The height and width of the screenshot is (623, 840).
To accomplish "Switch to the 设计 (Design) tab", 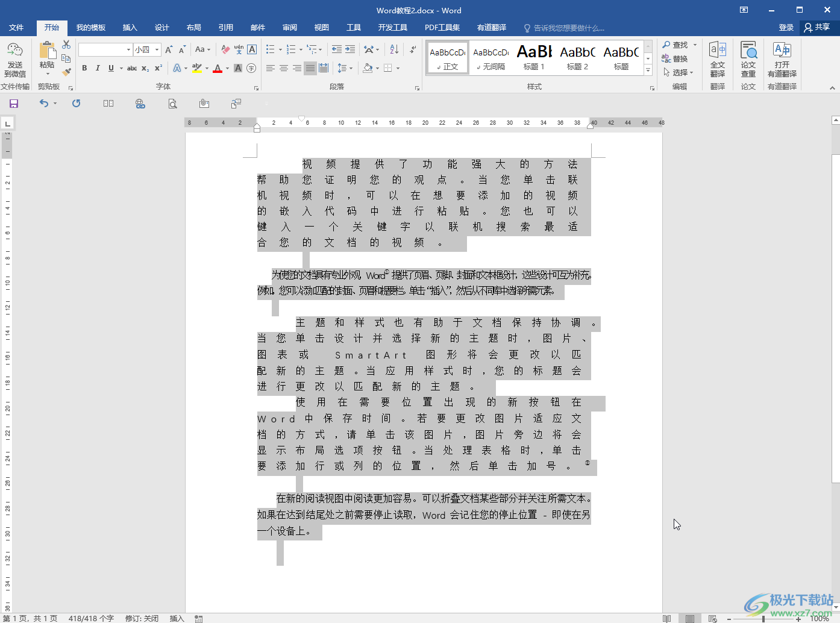I will [161, 28].
